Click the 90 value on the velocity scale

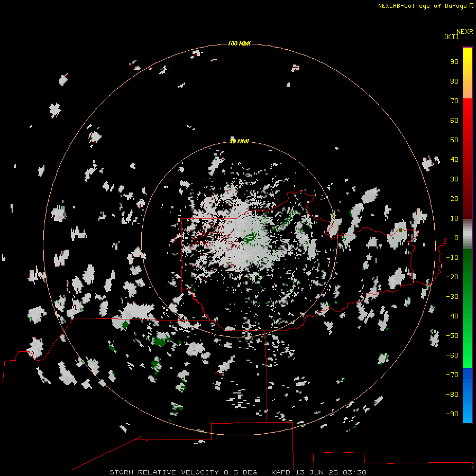click(454, 62)
